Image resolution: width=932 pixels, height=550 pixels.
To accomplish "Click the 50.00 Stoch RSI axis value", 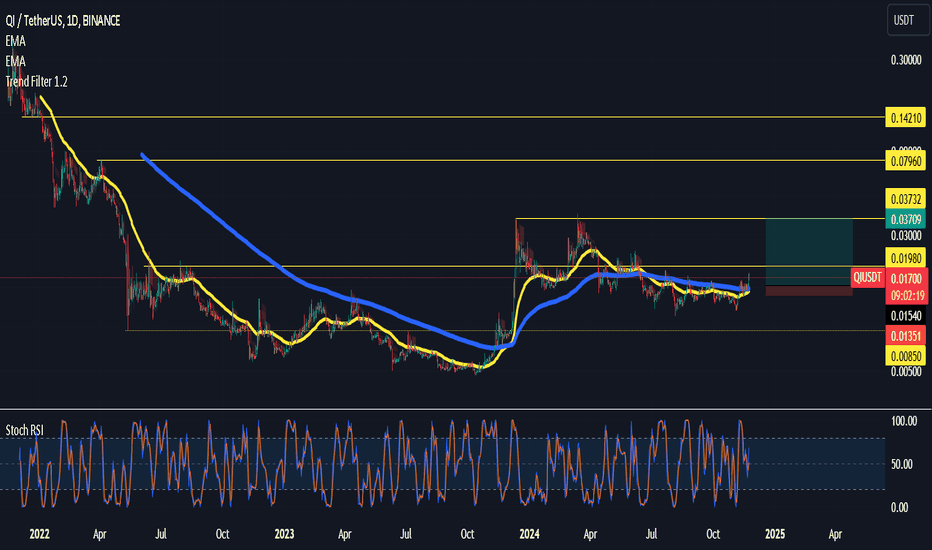I will [x=902, y=464].
